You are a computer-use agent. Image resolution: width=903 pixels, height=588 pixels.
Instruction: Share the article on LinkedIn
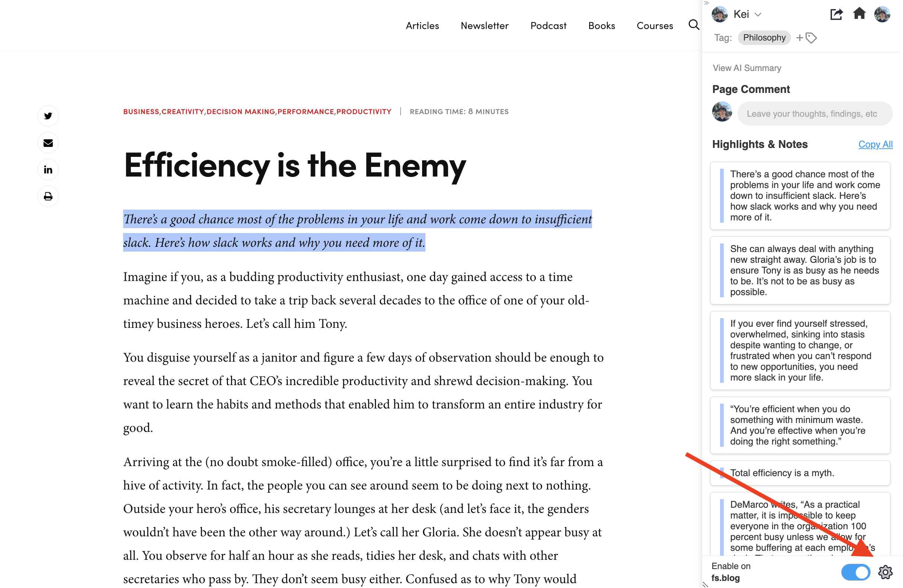click(48, 169)
